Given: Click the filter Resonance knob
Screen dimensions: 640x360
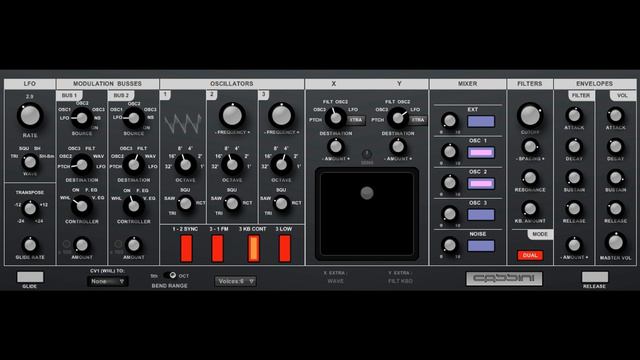Looking at the screenshot, I should coord(530,178).
